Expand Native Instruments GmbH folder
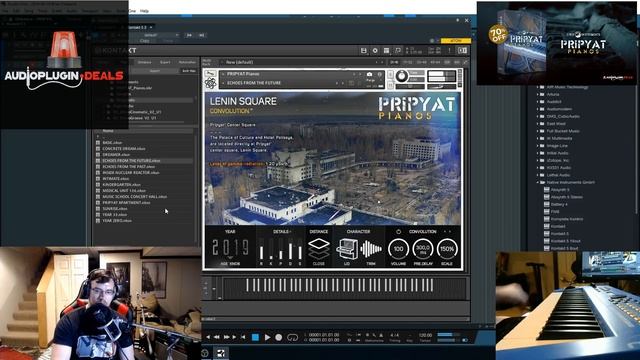This screenshot has width=640, height=360. pos(538,182)
